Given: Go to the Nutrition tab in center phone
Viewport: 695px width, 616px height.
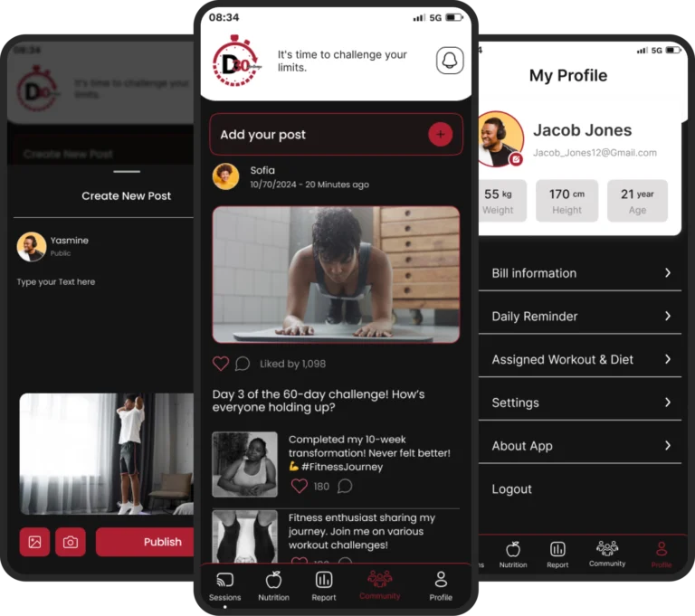Looking at the screenshot, I should click(x=273, y=586).
